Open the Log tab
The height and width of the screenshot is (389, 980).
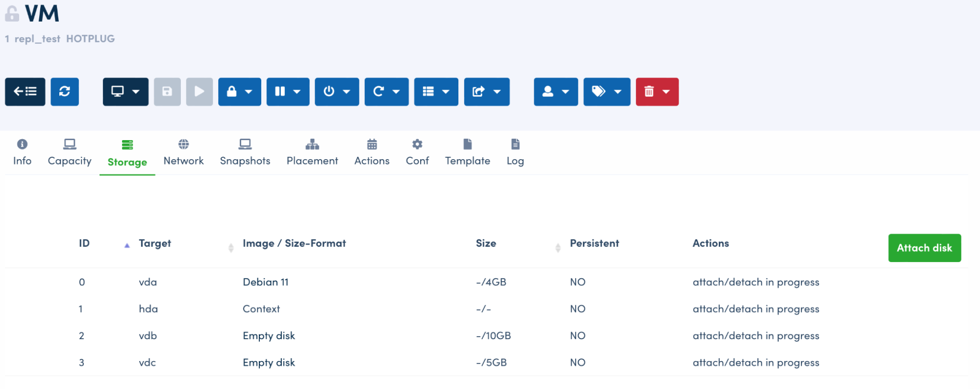[x=515, y=152]
